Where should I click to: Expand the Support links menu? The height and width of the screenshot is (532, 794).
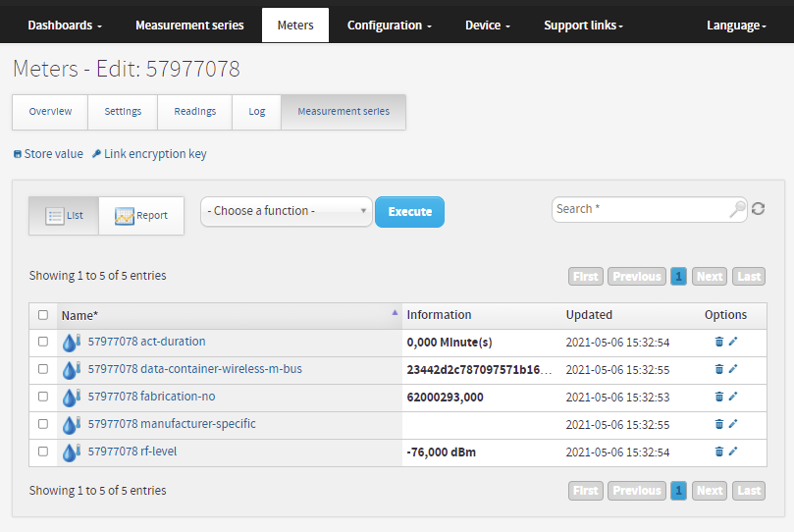583,26
